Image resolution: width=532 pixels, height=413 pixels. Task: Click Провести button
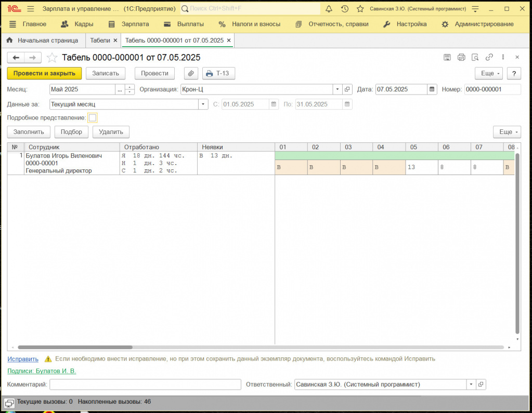pos(155,73)
